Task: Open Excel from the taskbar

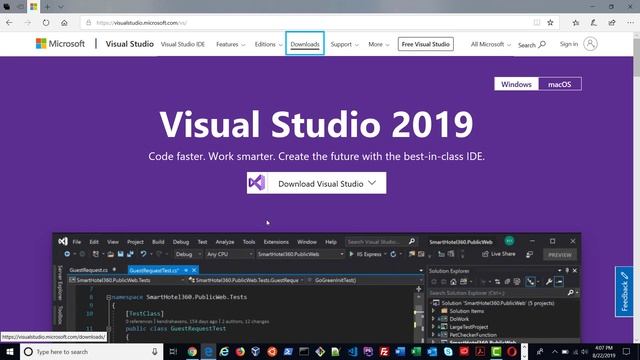Action: click(x=416, y=351)
